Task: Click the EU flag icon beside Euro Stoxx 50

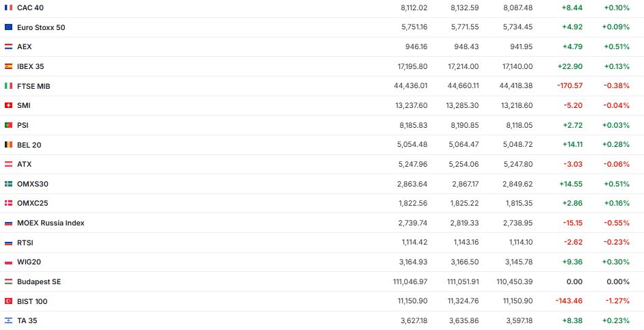Action: (8, 27)
